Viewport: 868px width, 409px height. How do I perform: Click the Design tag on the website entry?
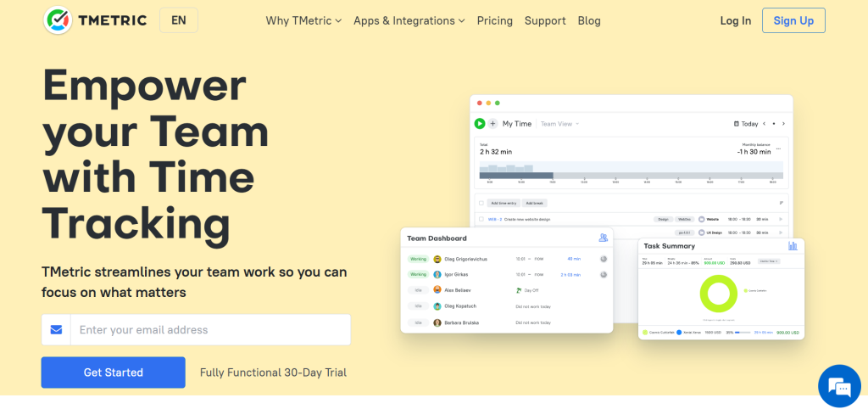663,219
